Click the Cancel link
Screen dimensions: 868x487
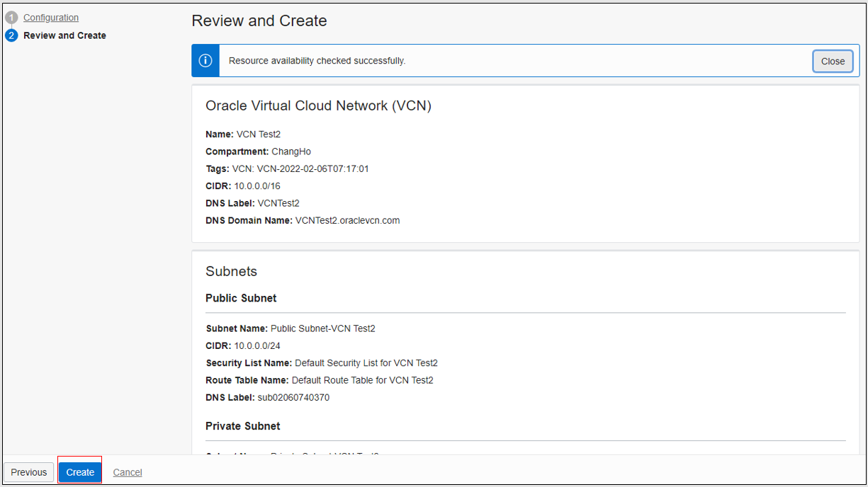[128, 472]
